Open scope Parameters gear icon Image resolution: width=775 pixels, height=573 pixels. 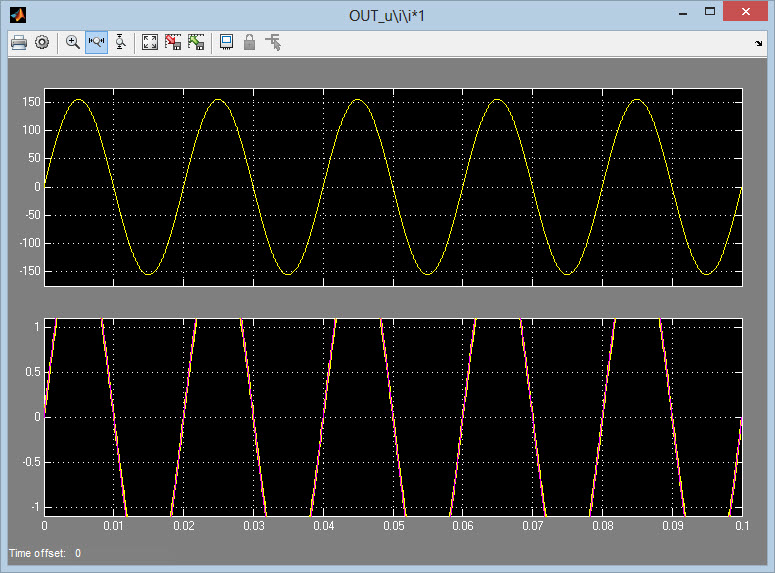(42, 43)
